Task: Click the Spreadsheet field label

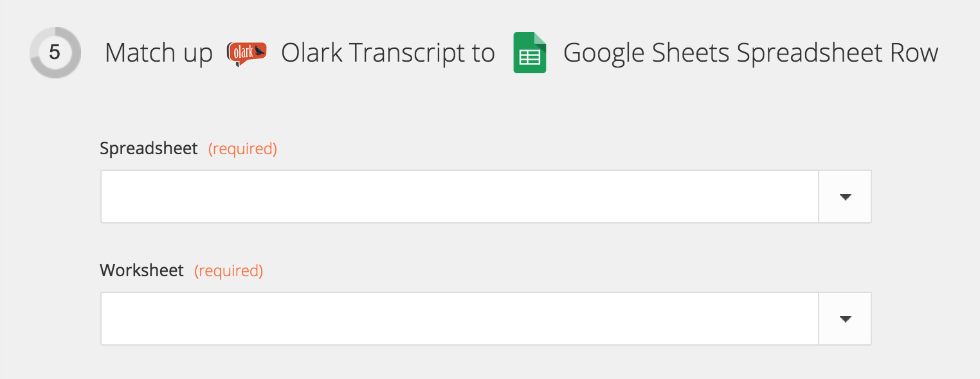Action: pos(149,149)
